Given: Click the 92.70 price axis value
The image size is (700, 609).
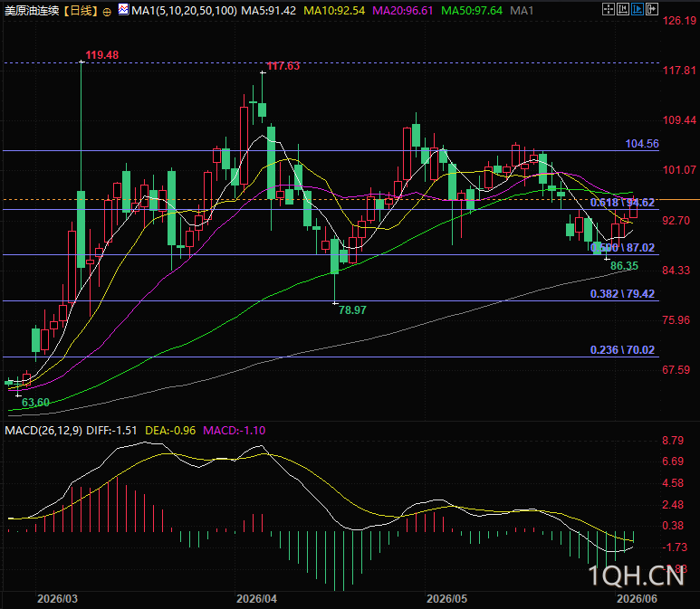Looking at the screenshot, I should (676, 221).
